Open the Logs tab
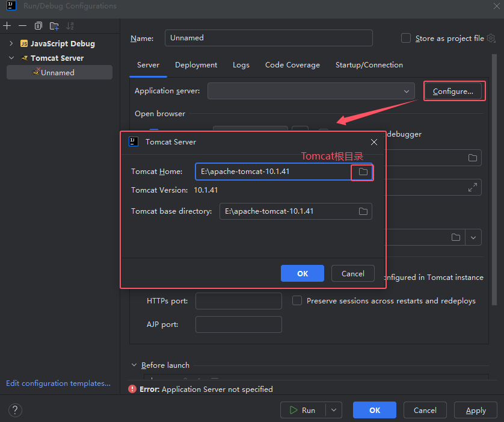The image size is (504, 422). click(x=241, y=65)
